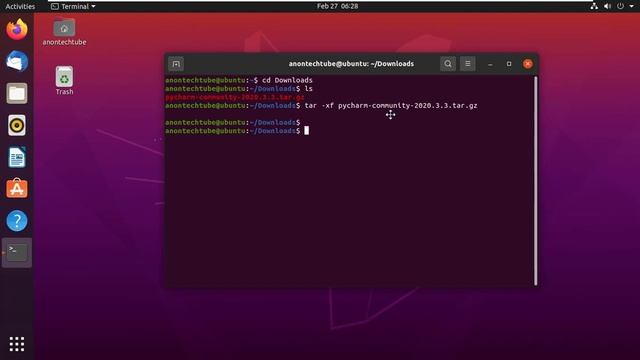Click the volume icon in top bar

[x=607, y=6]
